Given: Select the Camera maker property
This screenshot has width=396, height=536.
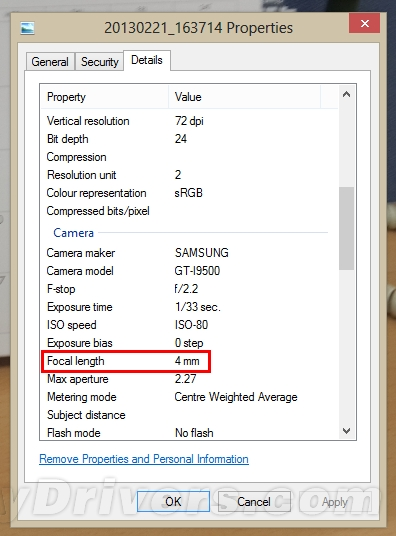Looking at the screenshot, I should (x=81, y=253).
